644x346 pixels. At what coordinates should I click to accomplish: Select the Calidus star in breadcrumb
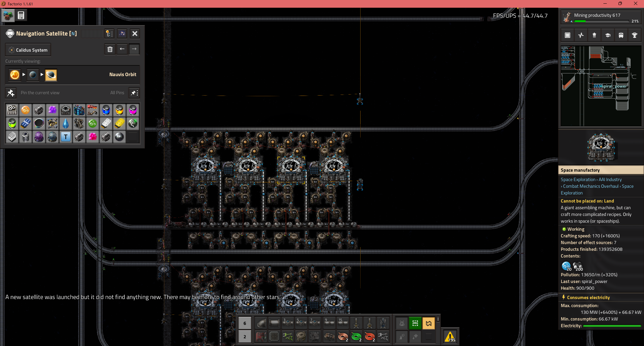click(x=15, y=75)
